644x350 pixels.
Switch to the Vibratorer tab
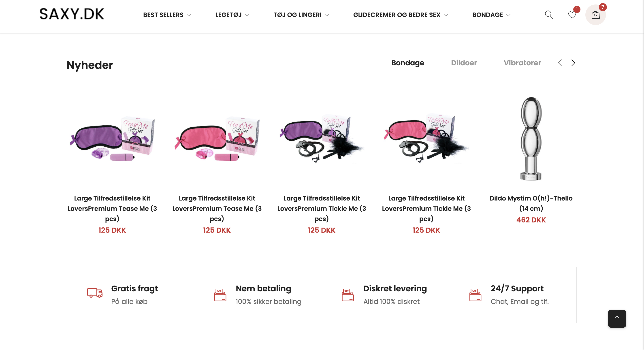pyautogui.click(x=522, y=63)
